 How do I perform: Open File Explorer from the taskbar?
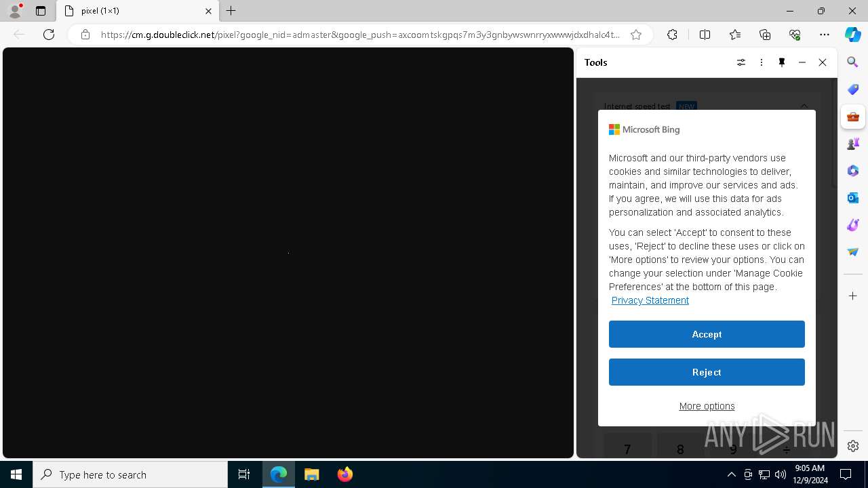(x=312, y=474)
